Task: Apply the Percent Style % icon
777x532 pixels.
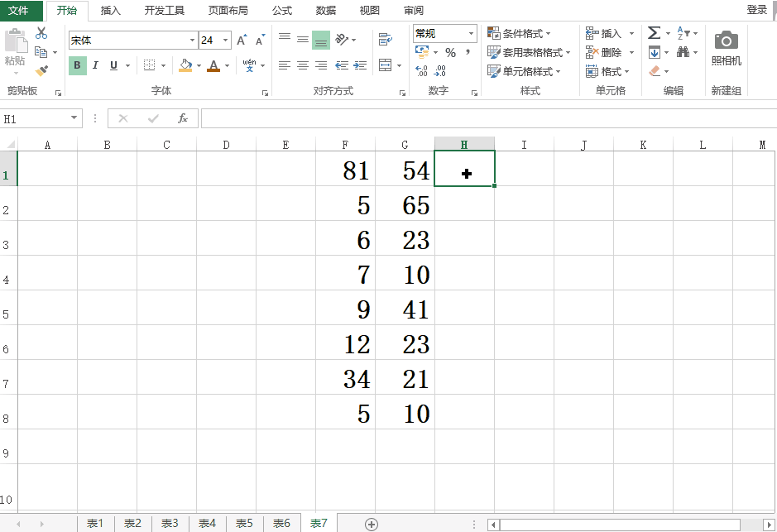Action: [449, 51]
